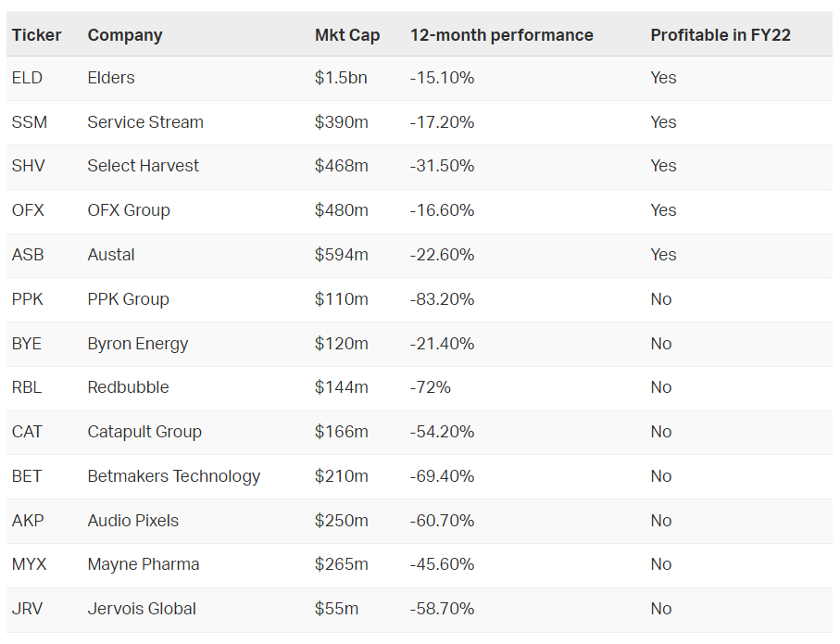Image resolution: width=840 pixels, height=644 pixels.
Task: Click Audio Pixels' $250m market cap
Action: pyautogui.click(x=341, y=521)
